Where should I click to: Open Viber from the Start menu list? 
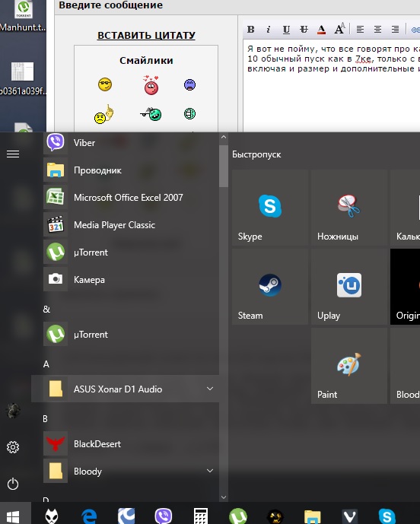tap(131, 143)
